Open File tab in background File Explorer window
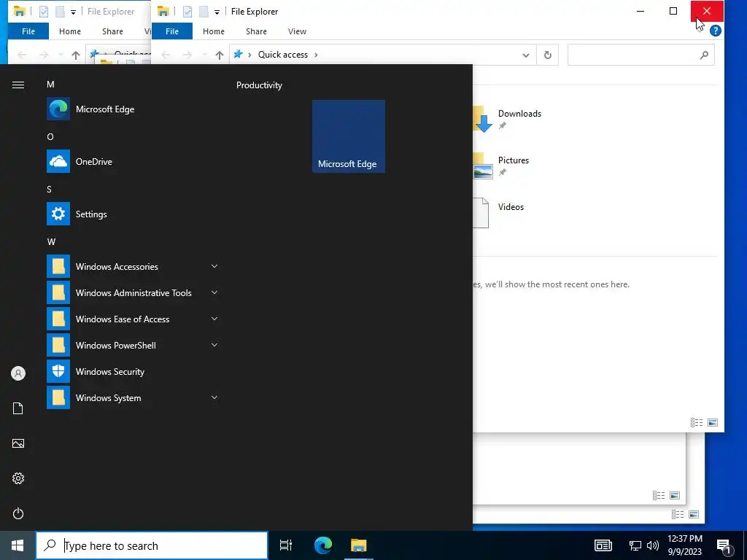Image resolution: width=747 pixels, height=560 pixels. click(x=28, y=31)
